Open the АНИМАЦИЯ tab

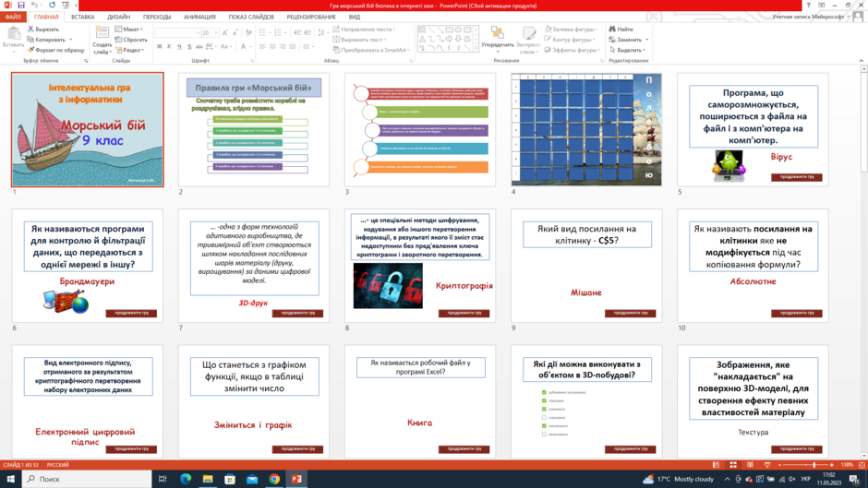tap(199, 18)
